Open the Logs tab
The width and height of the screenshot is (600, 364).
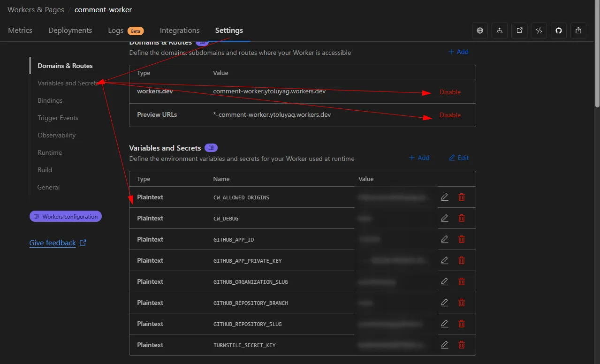click(126, 30)
